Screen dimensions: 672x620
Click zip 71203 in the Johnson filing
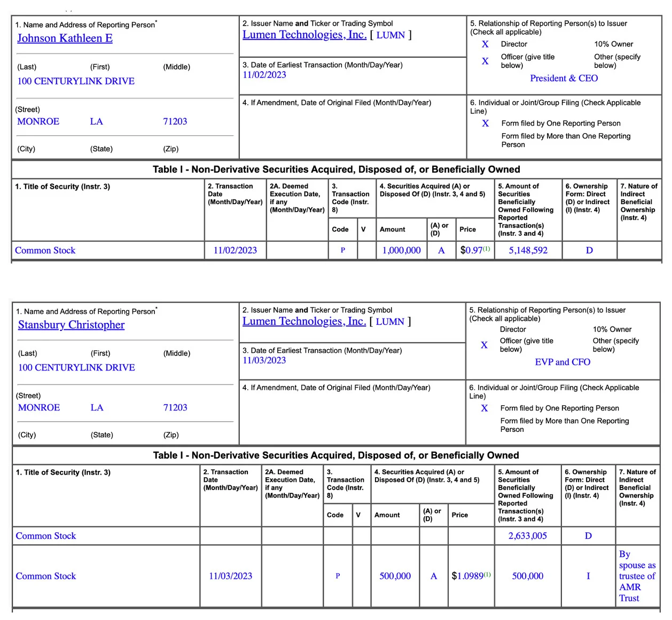[x=175, y=121]
